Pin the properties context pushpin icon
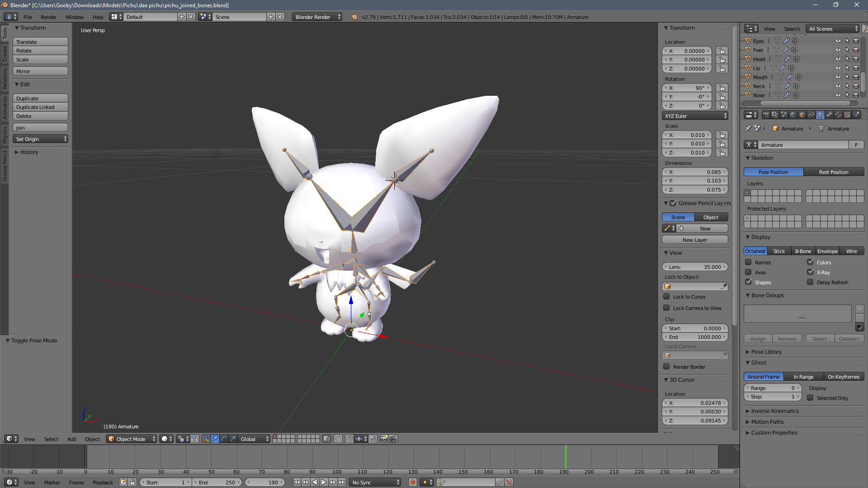 [748, 128]
